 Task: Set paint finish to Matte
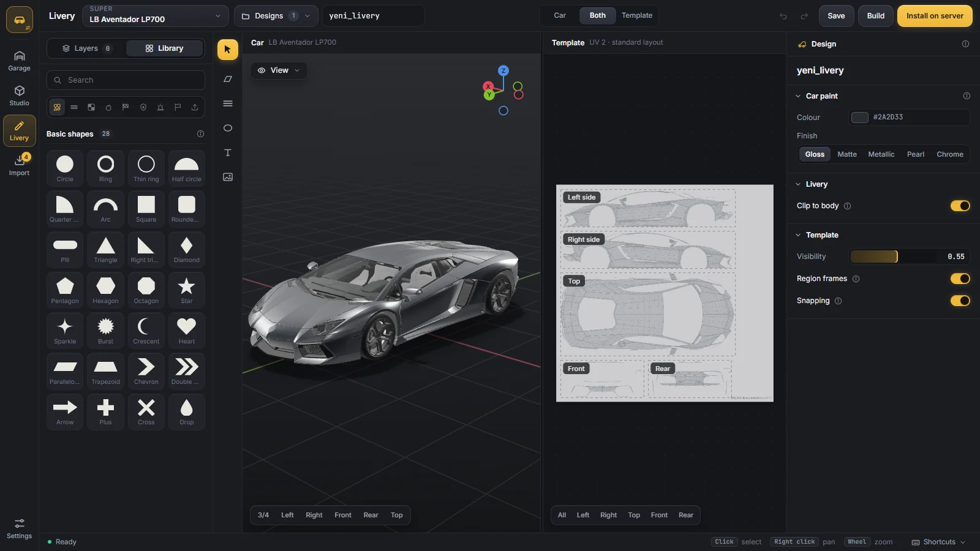pyautogui.click(x=847, y=154)
